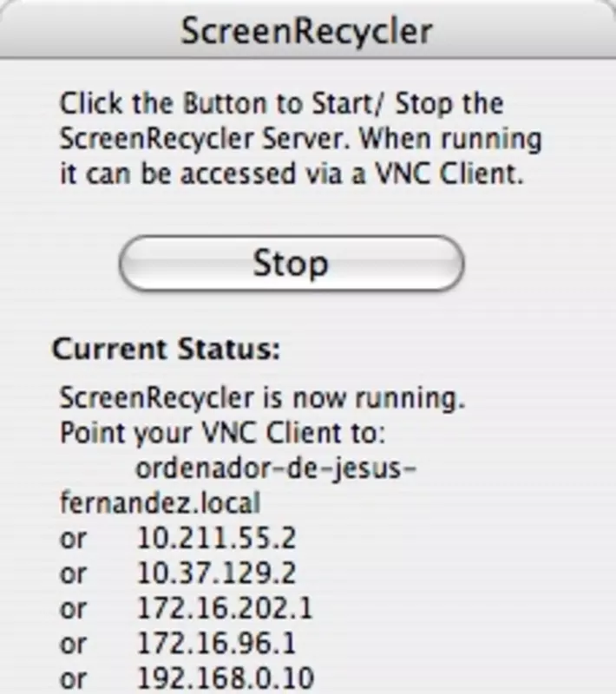Click the 'or' label beside 10.37.129.2

(73, 575)
